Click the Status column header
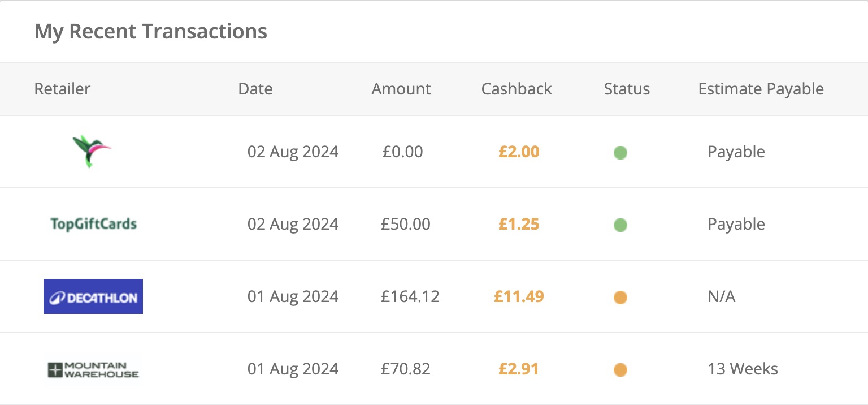The width and height of the screenshot is (868, 405). click(x=627, y=89)
